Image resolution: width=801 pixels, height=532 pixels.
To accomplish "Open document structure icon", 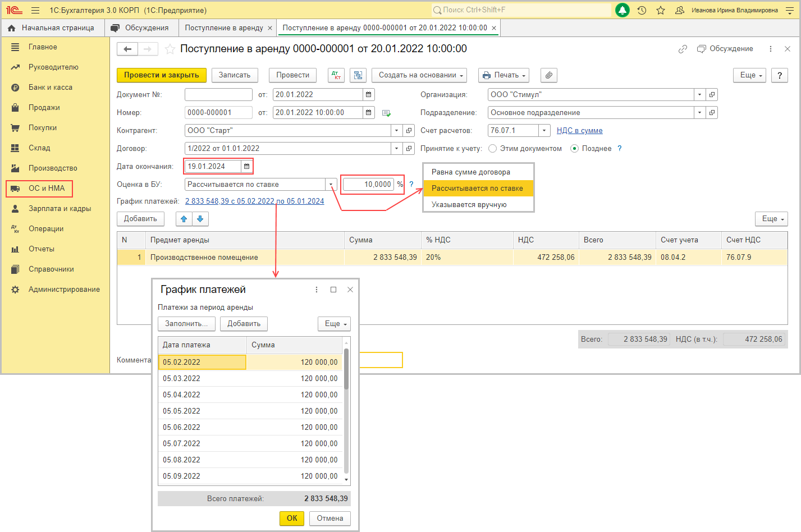I will [358, 75].
